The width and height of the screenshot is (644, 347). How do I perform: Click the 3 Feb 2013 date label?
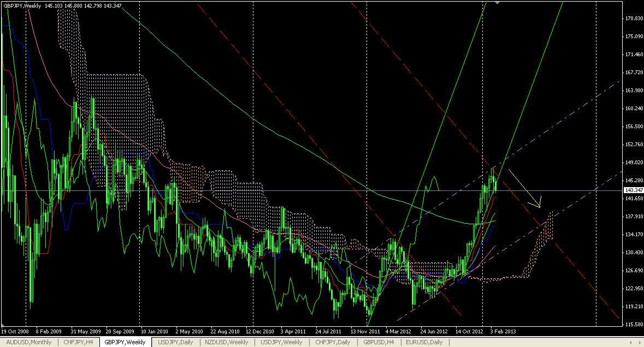pyautogui.click(x=503, y=331)
